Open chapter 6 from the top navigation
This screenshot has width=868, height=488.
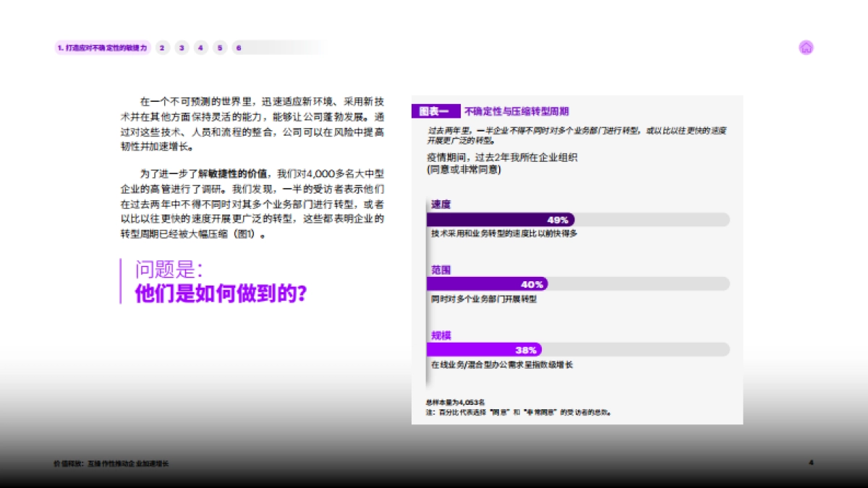point(239,48)
